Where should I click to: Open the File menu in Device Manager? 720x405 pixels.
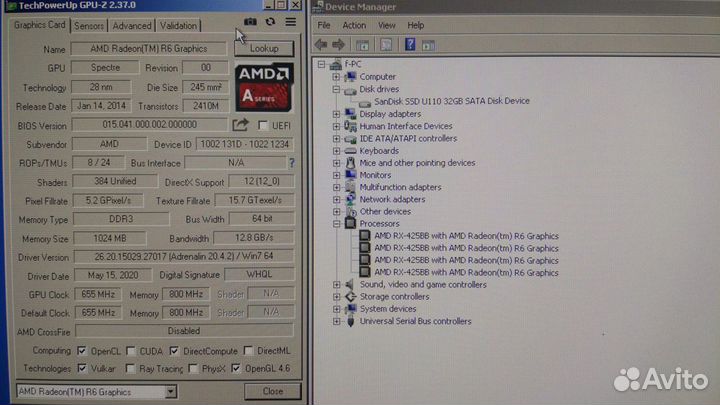coord(324,25)
